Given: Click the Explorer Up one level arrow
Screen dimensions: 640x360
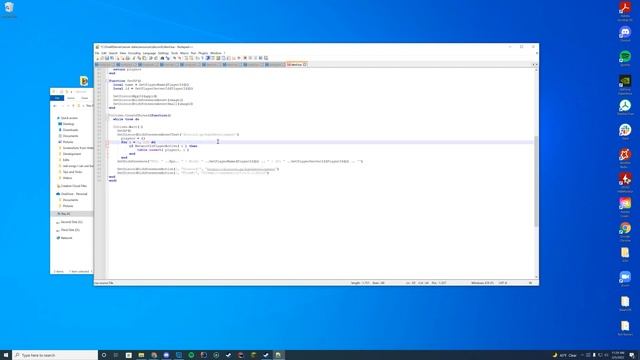Looking at the screenshot, I should click(73, 106).
